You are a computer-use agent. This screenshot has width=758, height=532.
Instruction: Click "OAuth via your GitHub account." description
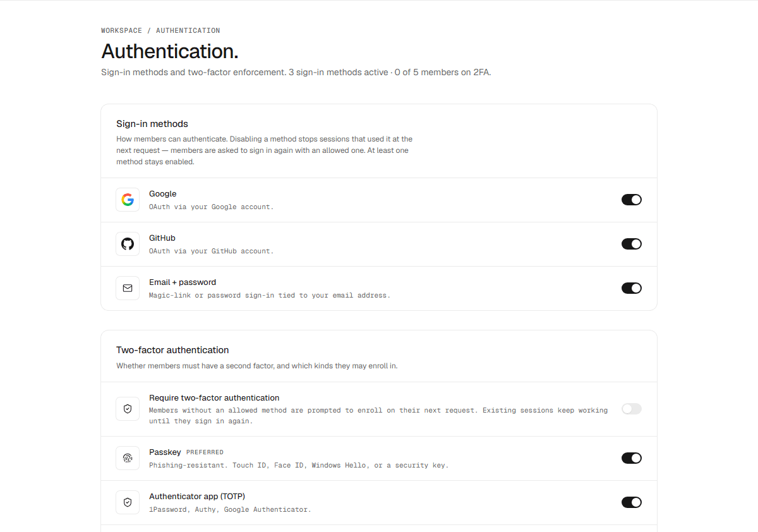212,251
